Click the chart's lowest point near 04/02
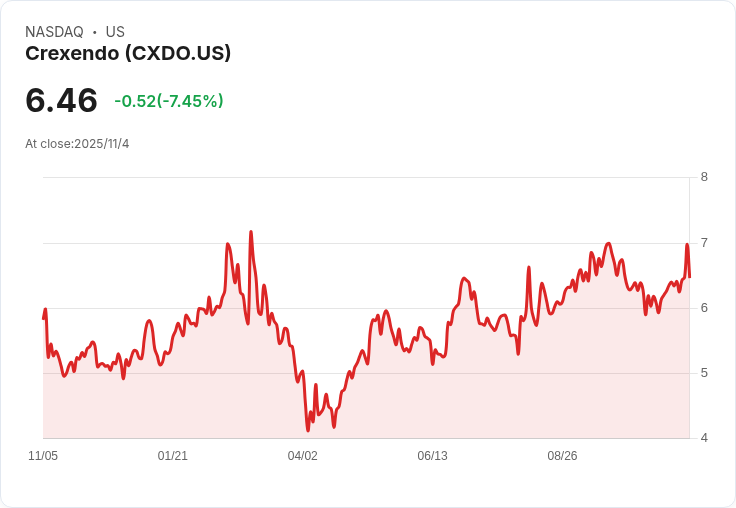Viewport: 736px width, 508px height. point(308,430)
